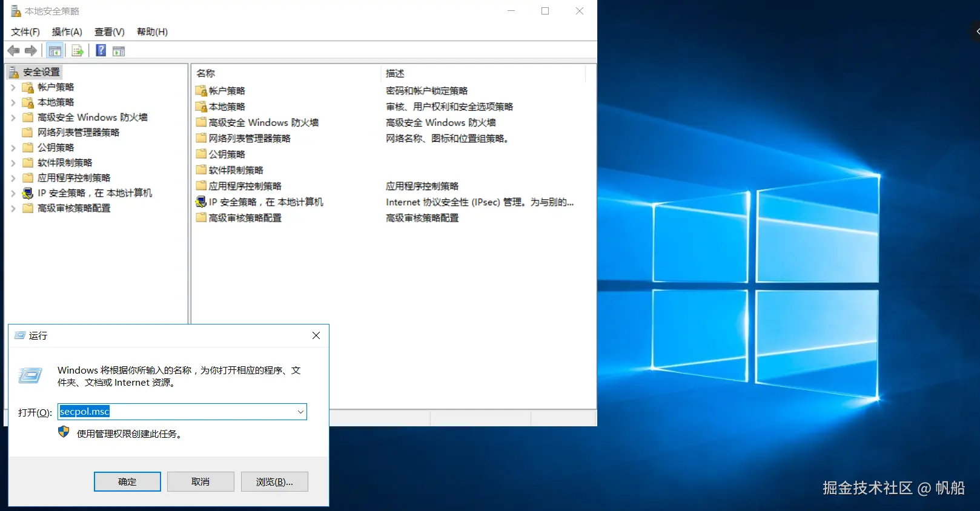The height and width of the screenshot is (511, 980).
Task: Open the 查看(V) menu
Action: click(x=110, y=31)
